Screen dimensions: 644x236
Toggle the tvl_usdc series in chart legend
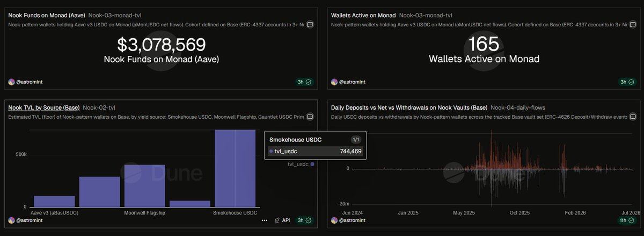pos(301,164)
